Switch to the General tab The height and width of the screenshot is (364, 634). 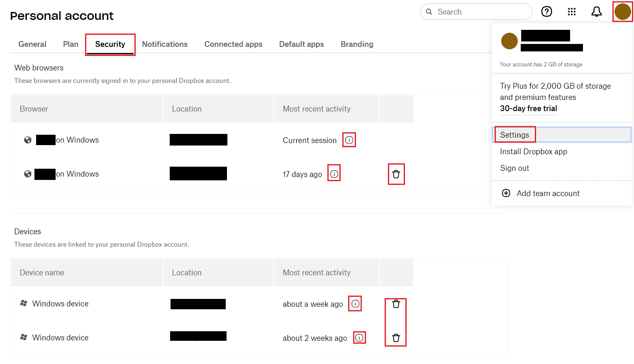[x=32, y=44]
